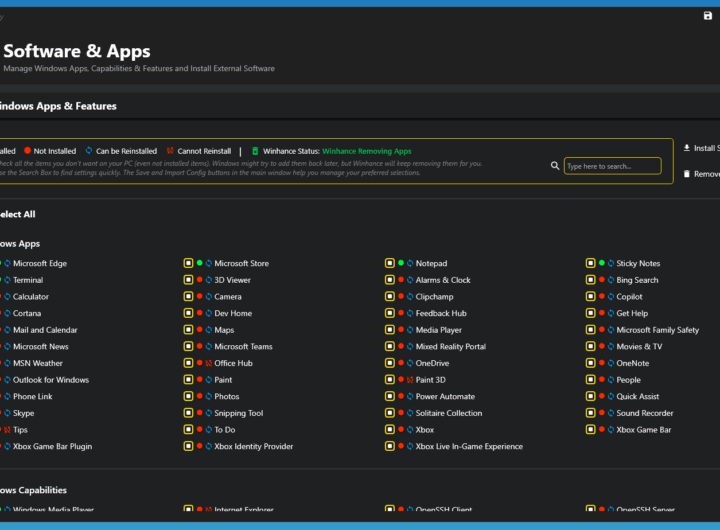Click the Cannot Reinstall legend icon
Screen dimensions: 720x530
[x=170, y=151]
